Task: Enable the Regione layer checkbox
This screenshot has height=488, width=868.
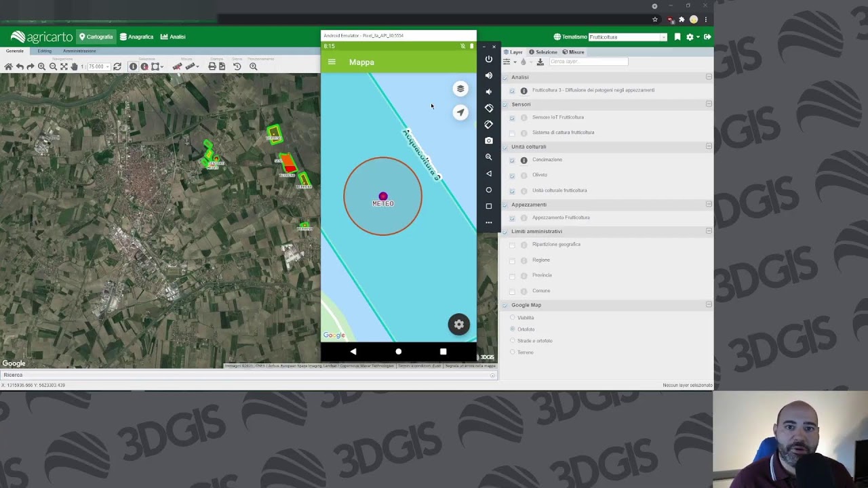Action: pyautogui.click(x=512, y=260)
